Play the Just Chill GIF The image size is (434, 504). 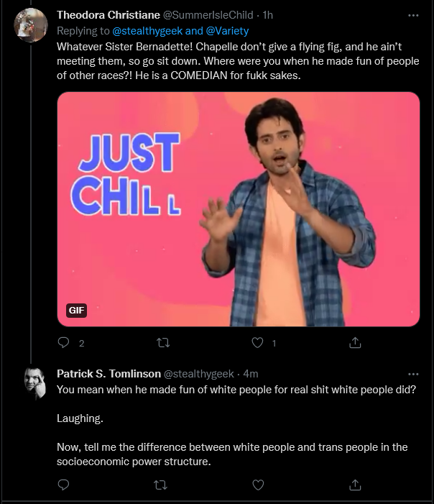[239, 209]
